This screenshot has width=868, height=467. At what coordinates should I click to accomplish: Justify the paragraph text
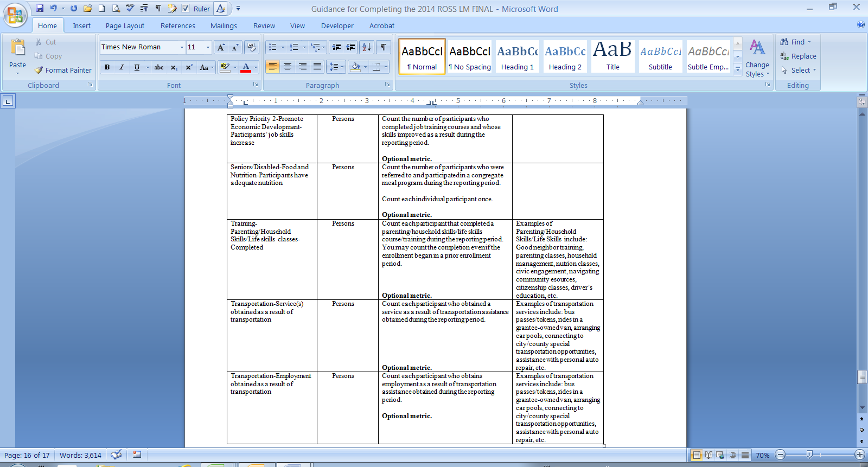[x=317, y=67]
